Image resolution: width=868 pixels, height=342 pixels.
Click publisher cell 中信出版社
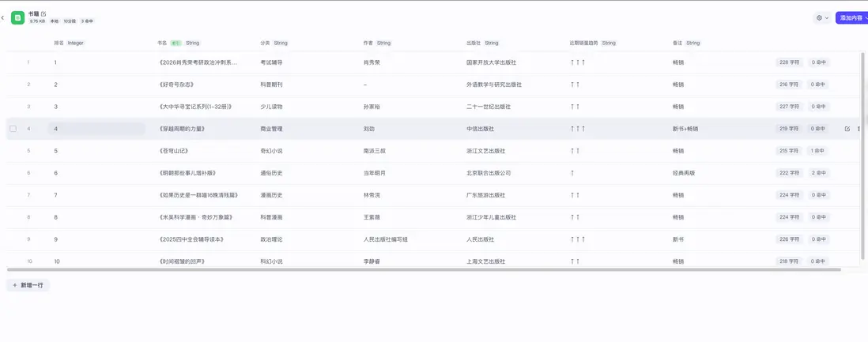(x=480, y=129)
